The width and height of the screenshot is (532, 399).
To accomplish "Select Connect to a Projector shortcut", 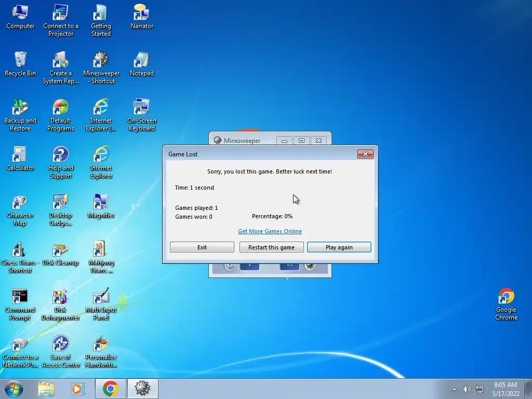I will pos(61,20).
